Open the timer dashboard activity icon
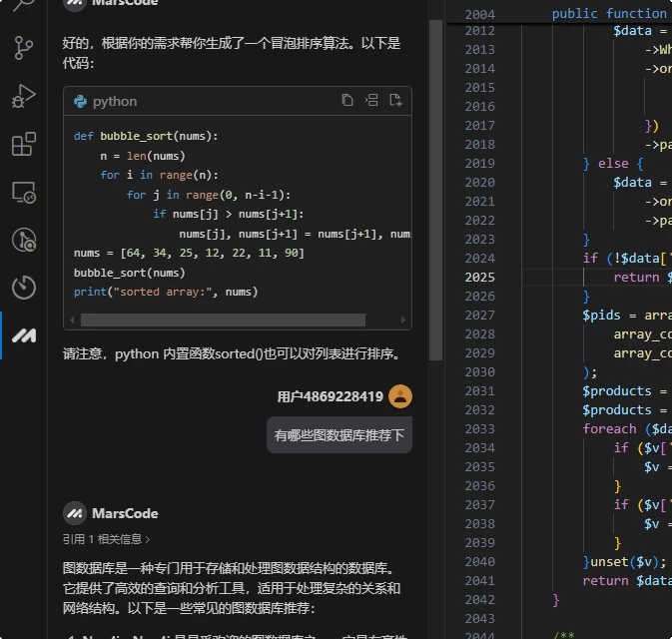Screen dimensions: 672x639 coord(23,289)
